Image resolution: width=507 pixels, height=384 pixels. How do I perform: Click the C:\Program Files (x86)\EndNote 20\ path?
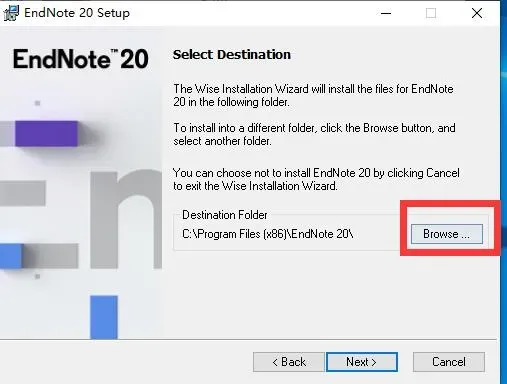click(x=268, y=234)
